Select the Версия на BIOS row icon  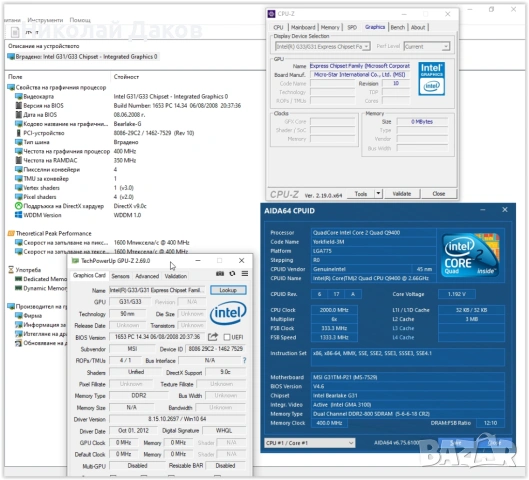19,106
